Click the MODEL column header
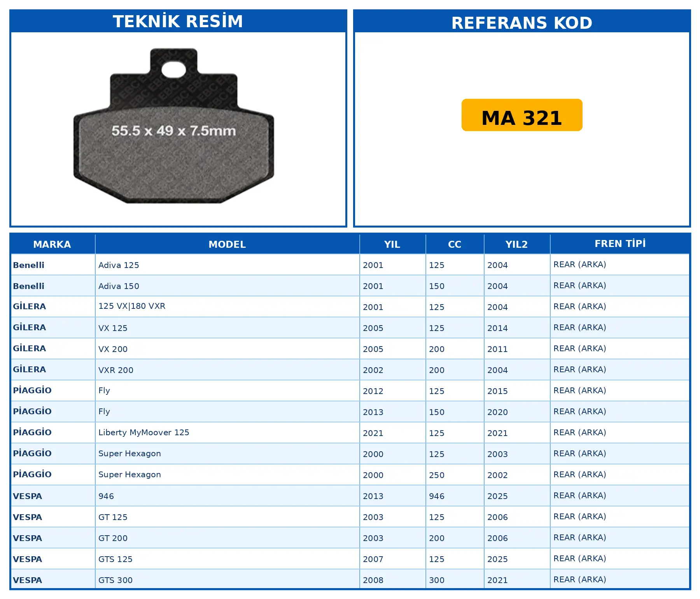Image resolution: width=700 pixels, height=599 pixels. [x=227, y=244]
